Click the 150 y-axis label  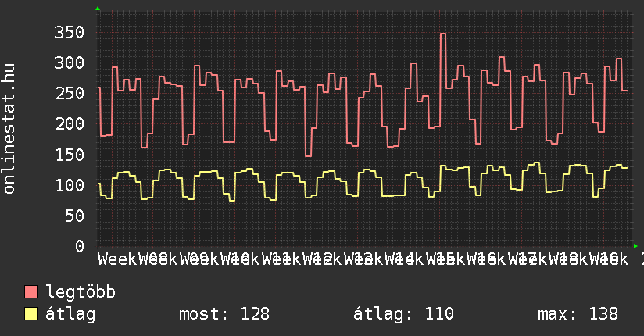click(70, 155)
